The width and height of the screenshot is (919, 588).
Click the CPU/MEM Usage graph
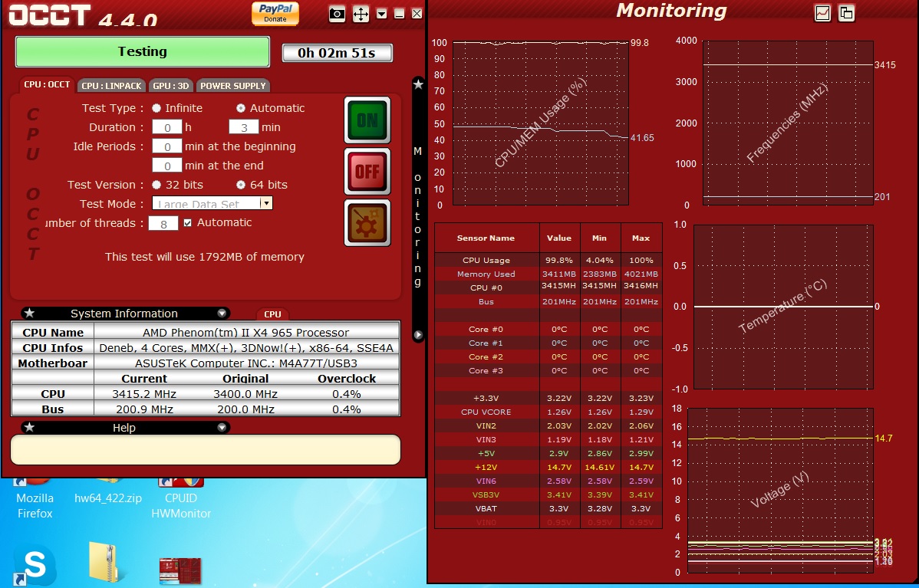tap(540, 123)
